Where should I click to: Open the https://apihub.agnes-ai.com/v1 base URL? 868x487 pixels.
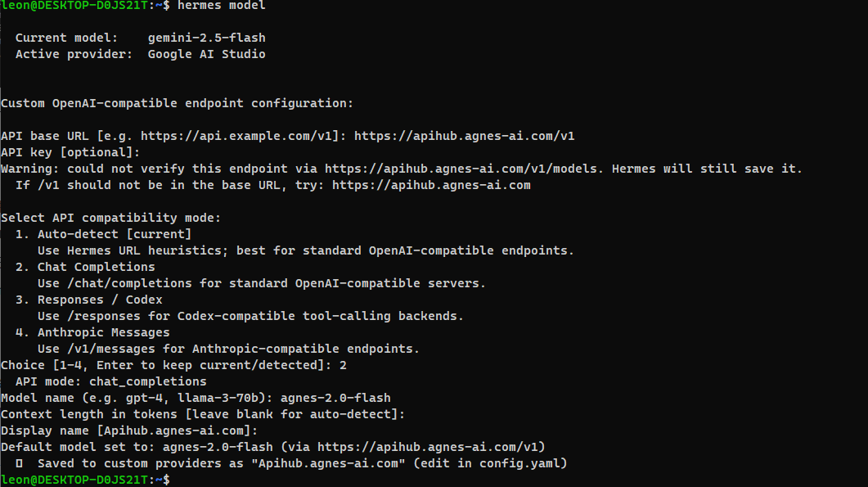[x=465, y=137]
